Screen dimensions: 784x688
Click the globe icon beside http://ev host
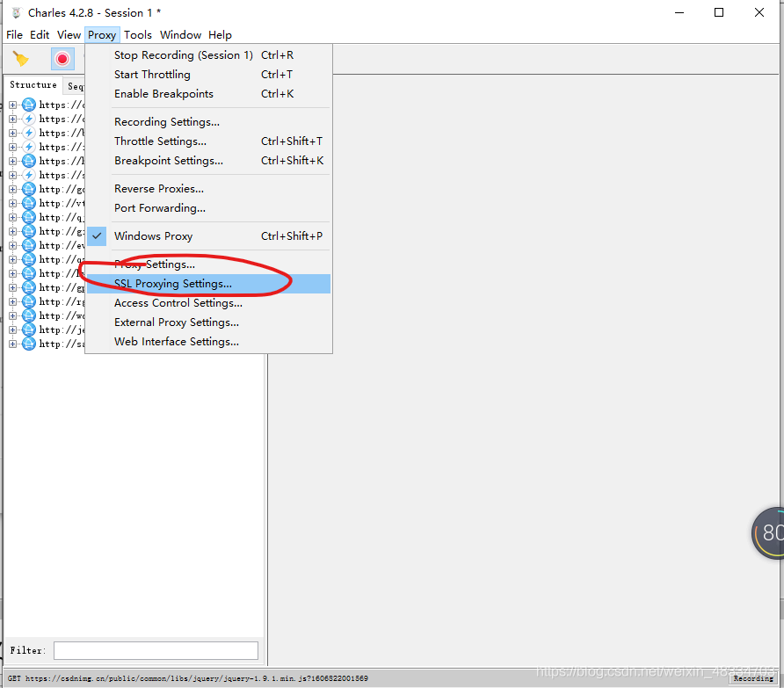(x=29, y=245)
